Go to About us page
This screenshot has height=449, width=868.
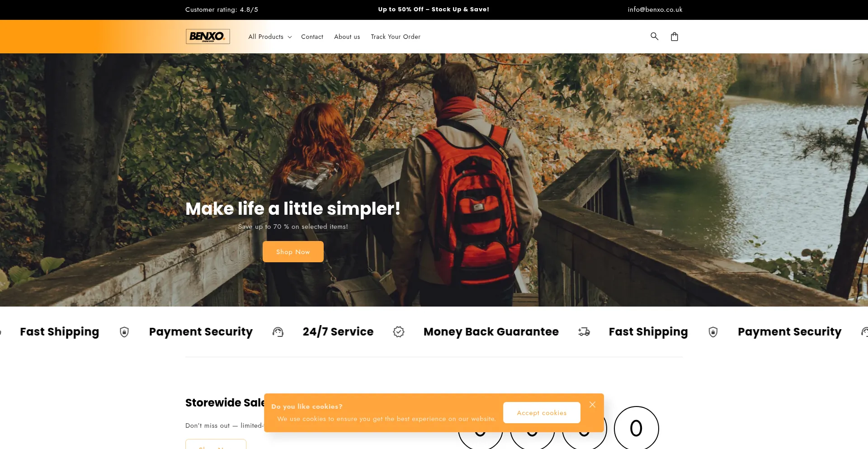point(347,37)
